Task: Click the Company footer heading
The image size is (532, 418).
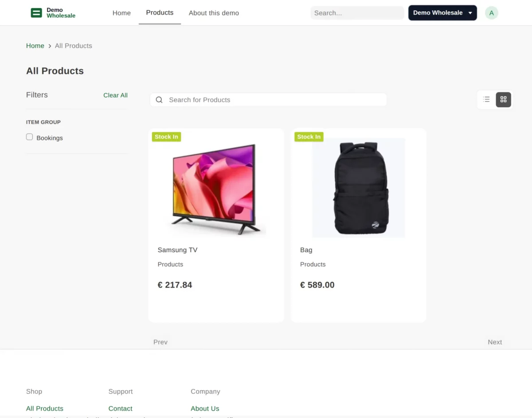Action: (x=205, y=391)
